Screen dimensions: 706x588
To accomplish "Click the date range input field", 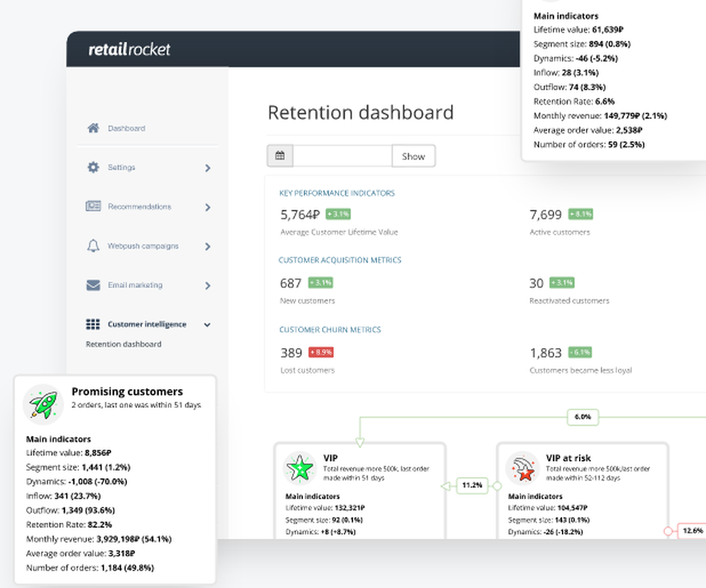I will [x=342, y=156].
